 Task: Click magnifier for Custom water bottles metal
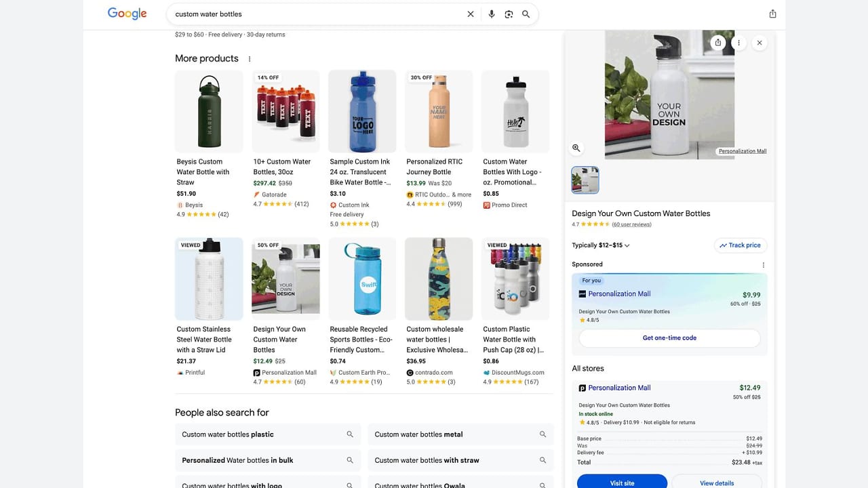click(x=542, y=434)
